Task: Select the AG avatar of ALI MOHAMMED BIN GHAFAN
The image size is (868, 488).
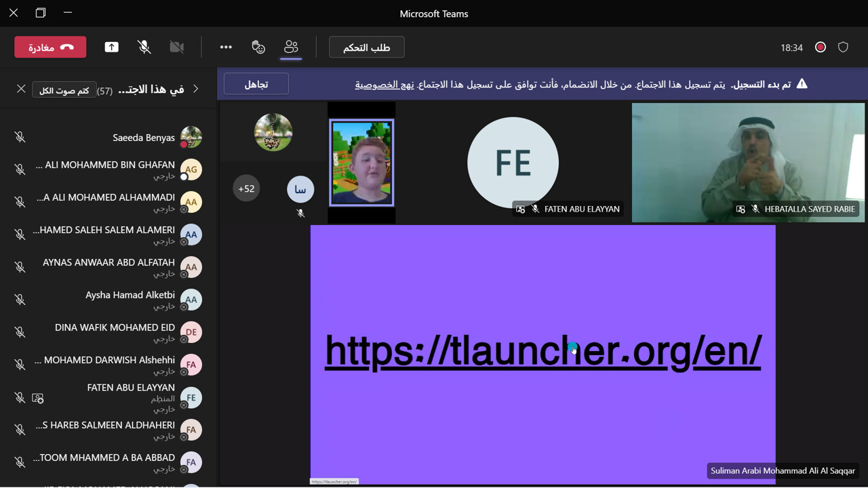Action: [191, 169]
